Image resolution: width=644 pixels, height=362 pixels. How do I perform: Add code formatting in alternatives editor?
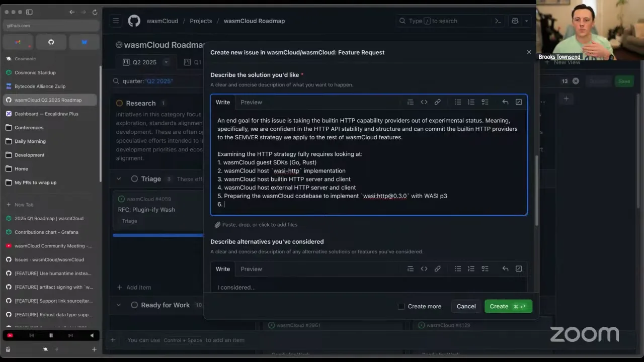tap(424, 269)
